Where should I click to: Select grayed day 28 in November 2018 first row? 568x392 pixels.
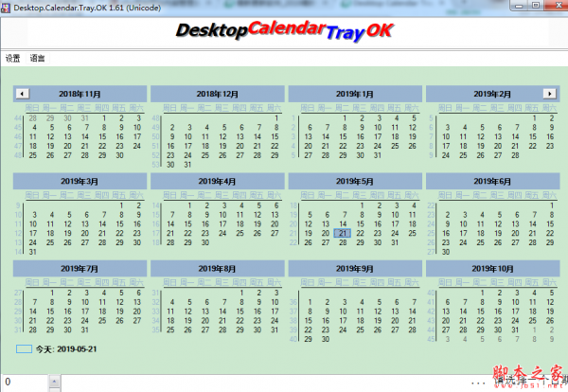(x=32, y=118)
